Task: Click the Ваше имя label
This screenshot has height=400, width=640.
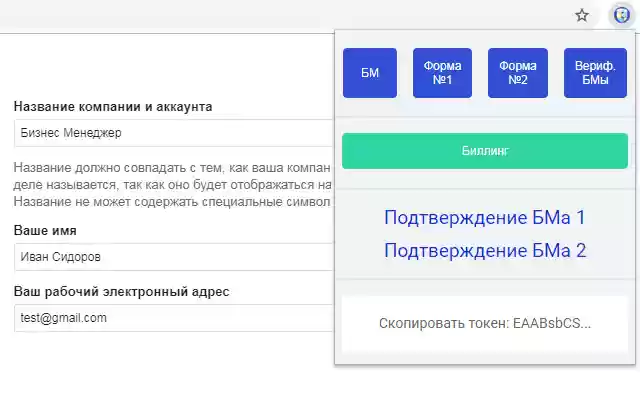Action: pos(45,231)
